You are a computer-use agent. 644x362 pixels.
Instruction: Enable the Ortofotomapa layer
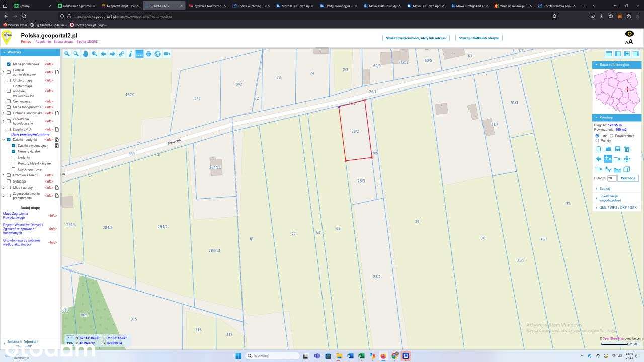[x=8, y=80]
